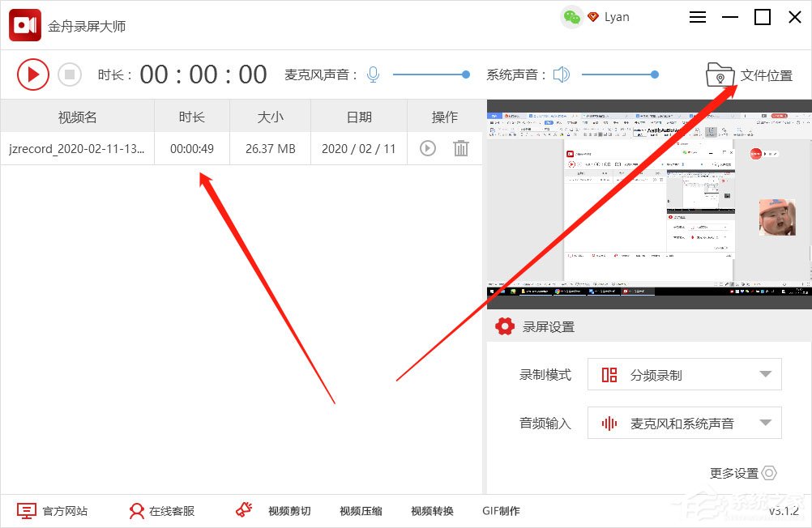
Task: Click the WeChat icon near the account name
Action: (572, 16)
